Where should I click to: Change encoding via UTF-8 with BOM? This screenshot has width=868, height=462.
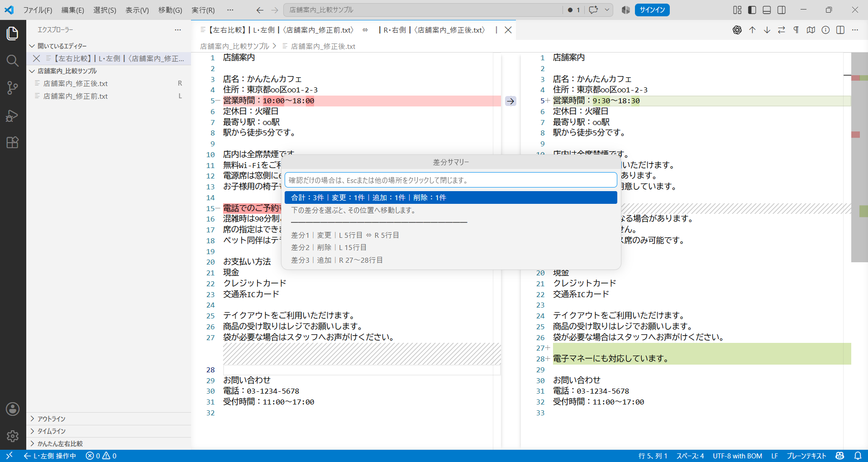pyautogui.click(x=737, y=456)
